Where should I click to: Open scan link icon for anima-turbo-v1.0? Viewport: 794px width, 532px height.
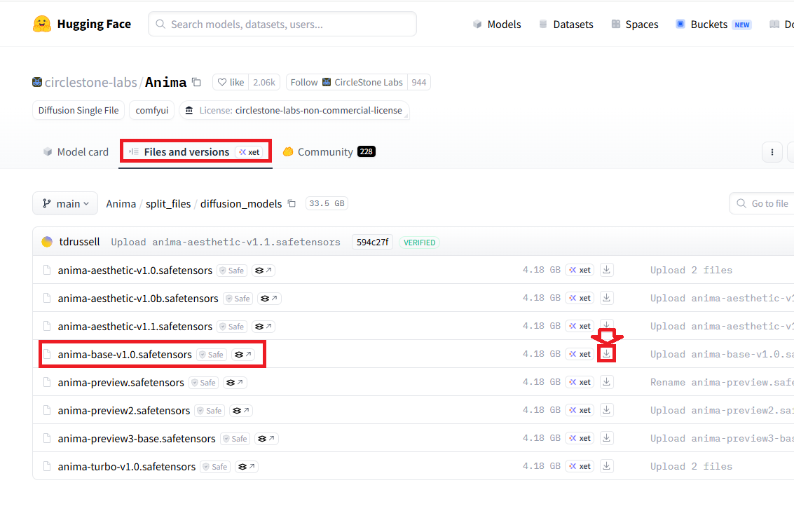247,467
